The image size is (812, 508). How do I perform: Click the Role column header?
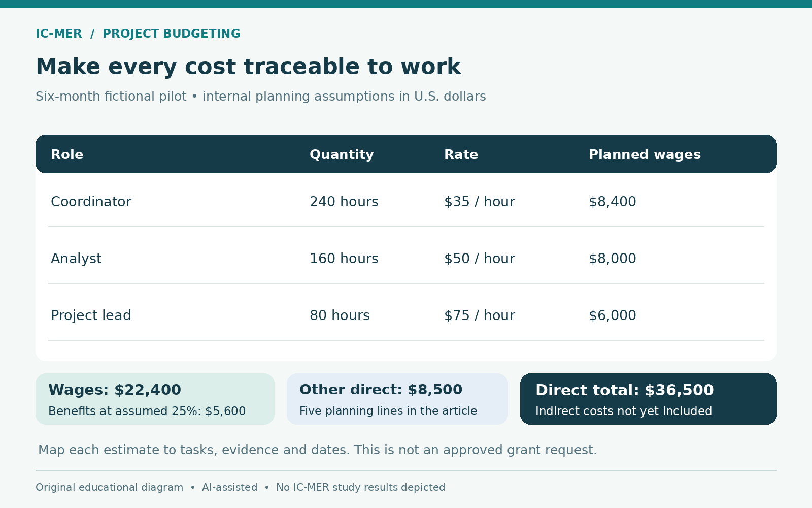(67, 154)
